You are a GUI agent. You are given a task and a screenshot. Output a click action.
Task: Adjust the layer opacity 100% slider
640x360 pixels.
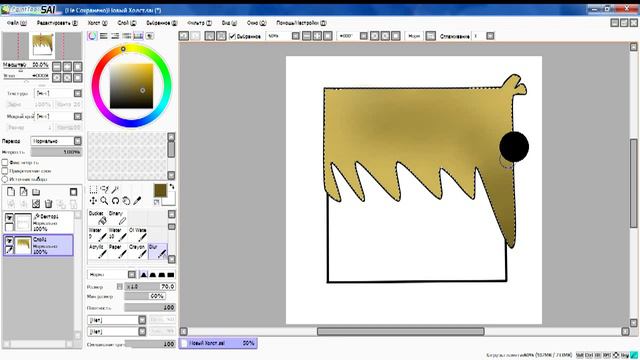click(x=56, y=152)
